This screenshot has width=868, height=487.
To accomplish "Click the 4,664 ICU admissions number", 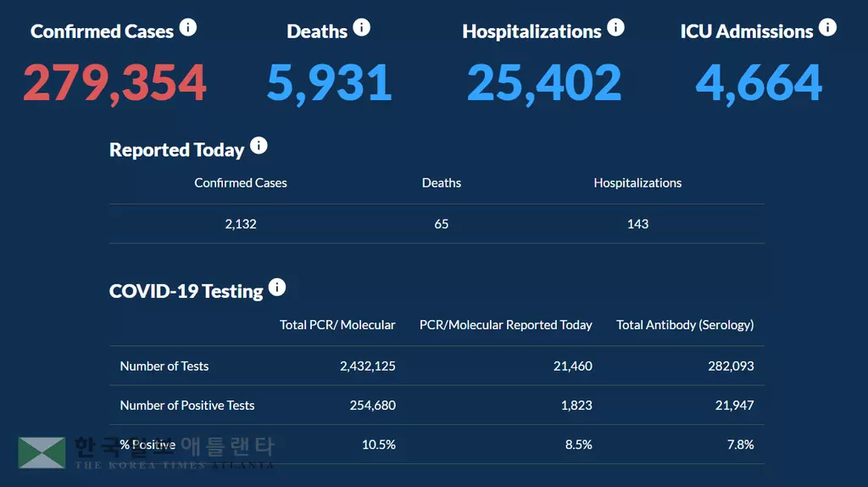I will pyautogui.click(x=759, y=83).
